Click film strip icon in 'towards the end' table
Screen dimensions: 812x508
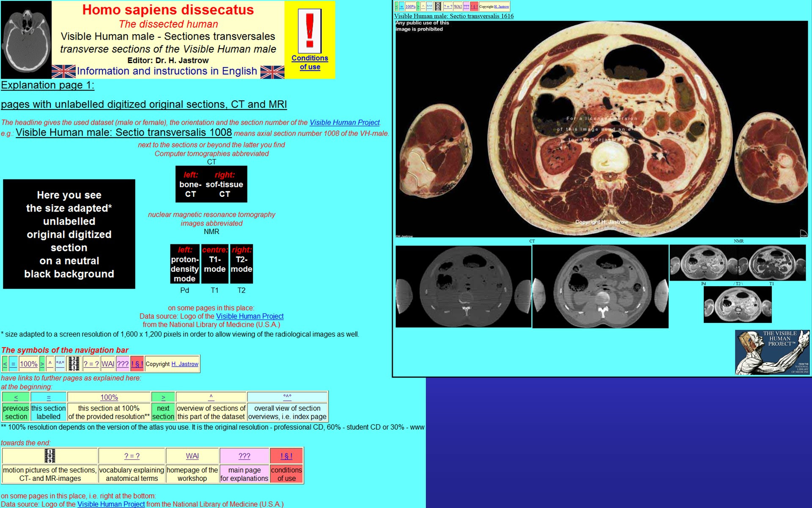50,456
